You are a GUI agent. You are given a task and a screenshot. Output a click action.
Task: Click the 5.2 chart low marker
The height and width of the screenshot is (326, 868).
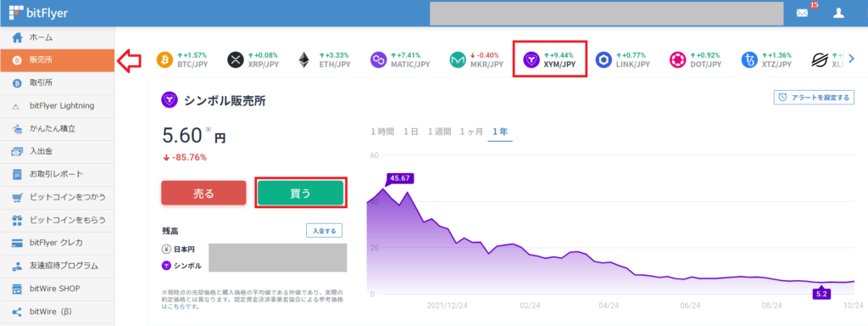[x=821, y=293]
